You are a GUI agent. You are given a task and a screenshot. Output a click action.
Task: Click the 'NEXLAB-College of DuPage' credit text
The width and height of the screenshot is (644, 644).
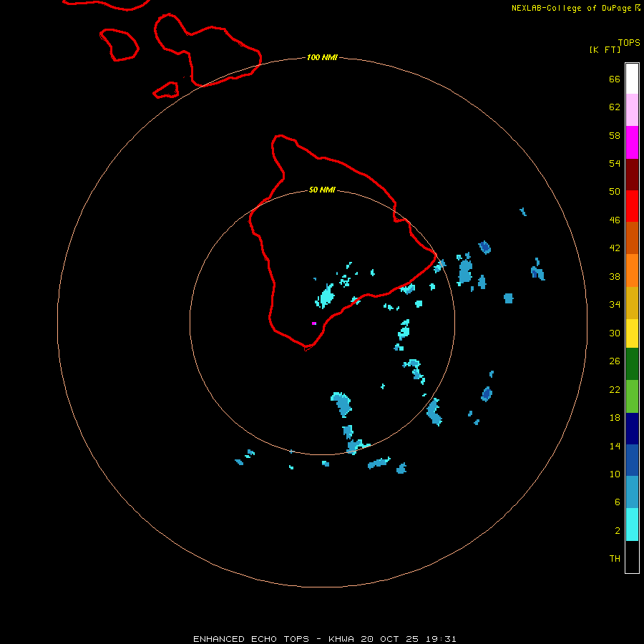pos(571,8)
